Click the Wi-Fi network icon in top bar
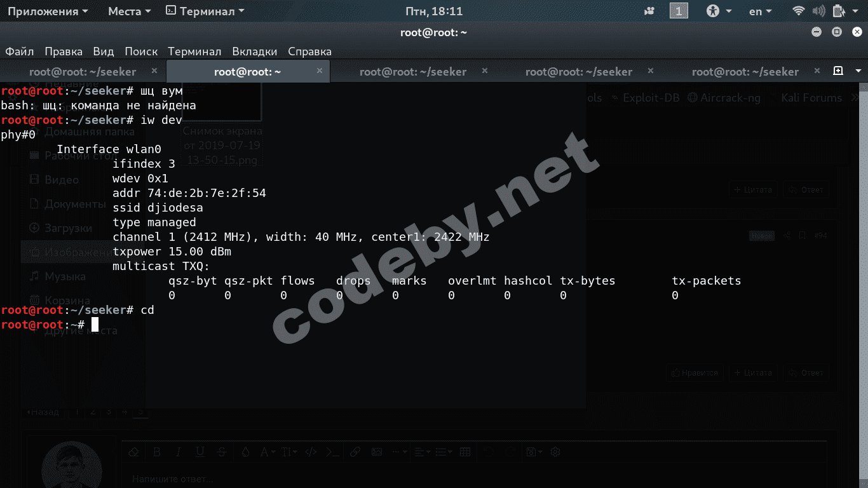This screenshot has height=488, width=868. (x=799, y=11)
